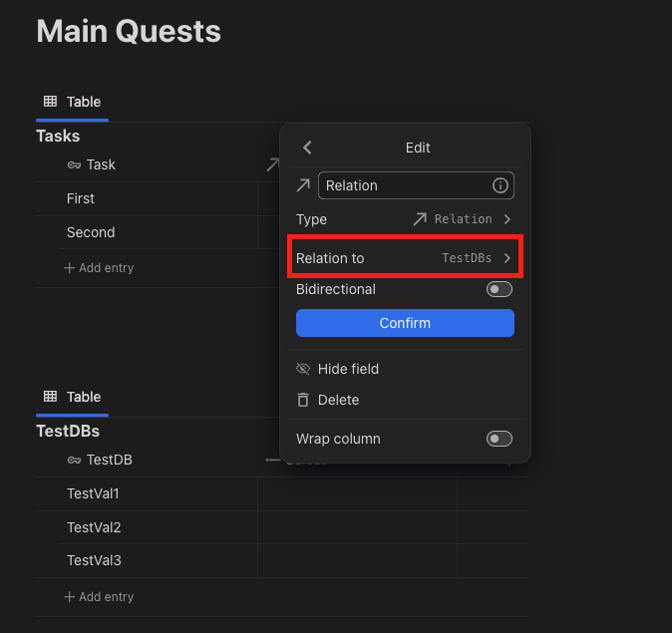Click the eye-slash Hide field icon
672x633 pixels.
pyautogui.click(x=303, y=369)
